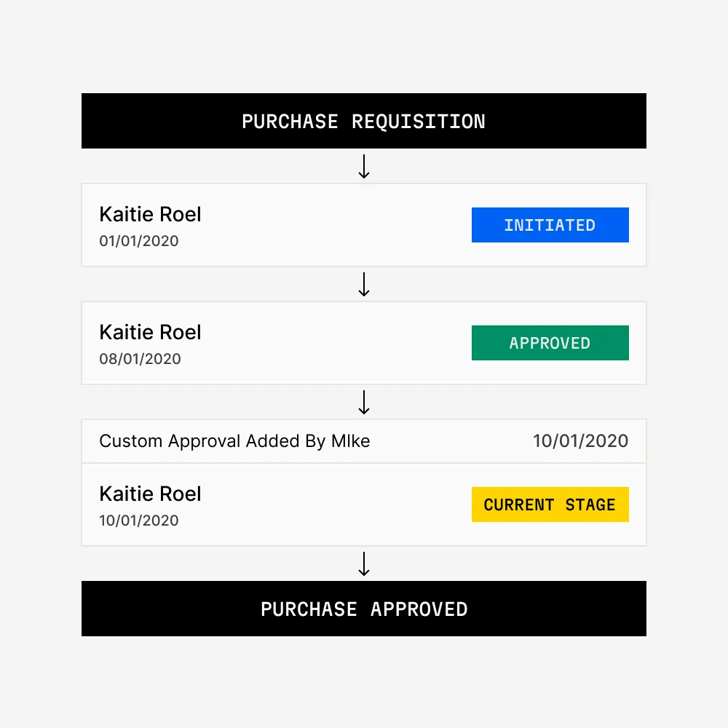Screen dimensions: 728x728
Task: Click the arrow above Purchase Approved bar
Action: pos(364,564)
